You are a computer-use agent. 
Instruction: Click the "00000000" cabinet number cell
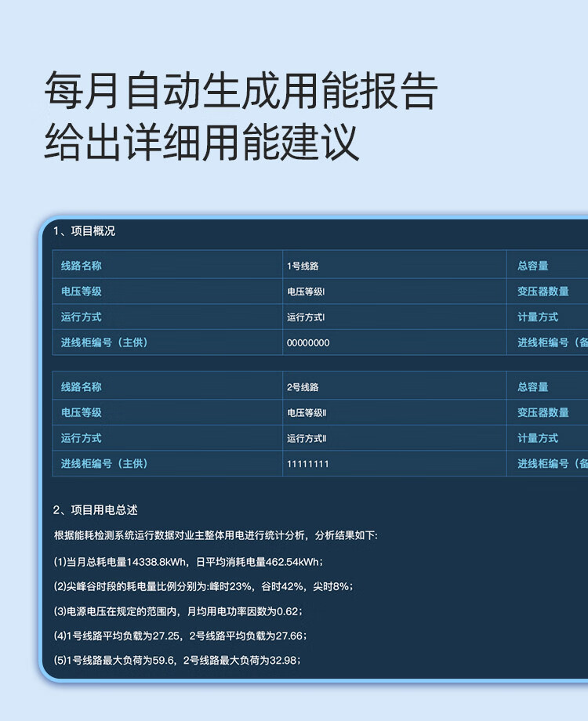coord(308,343)
